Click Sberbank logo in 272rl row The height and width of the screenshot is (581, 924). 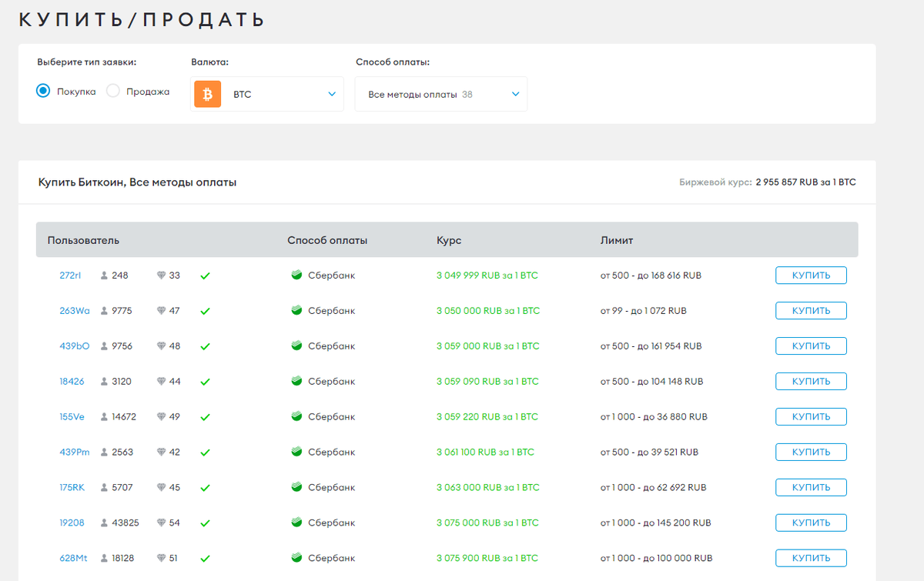(x=296, y=275)
